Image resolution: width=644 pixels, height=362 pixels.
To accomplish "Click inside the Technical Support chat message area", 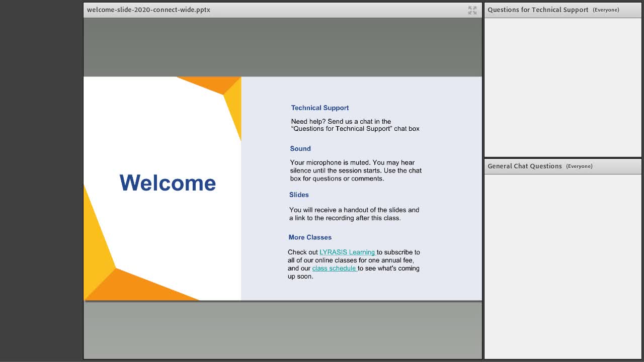I will [x=562, y=87].
